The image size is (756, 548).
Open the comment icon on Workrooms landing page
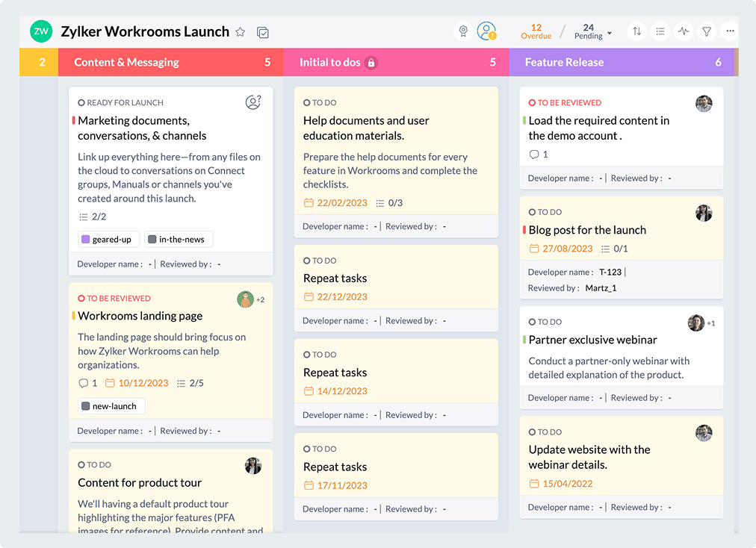83,383
